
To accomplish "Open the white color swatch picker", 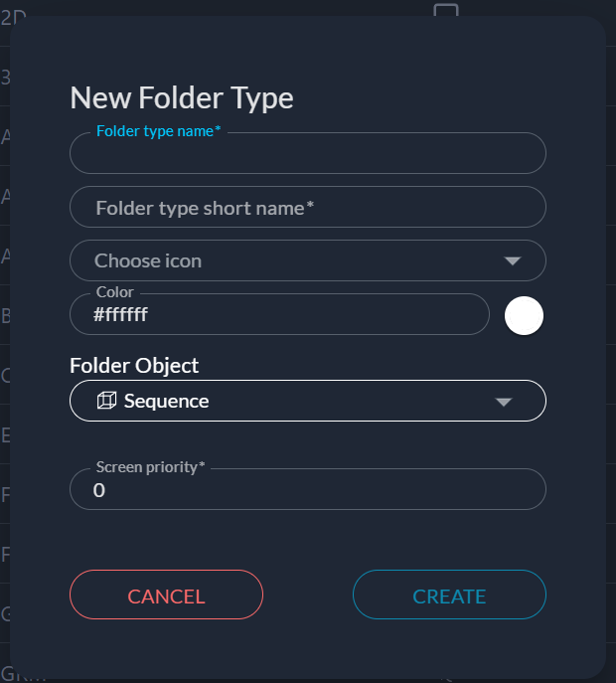I will (524, 316).
